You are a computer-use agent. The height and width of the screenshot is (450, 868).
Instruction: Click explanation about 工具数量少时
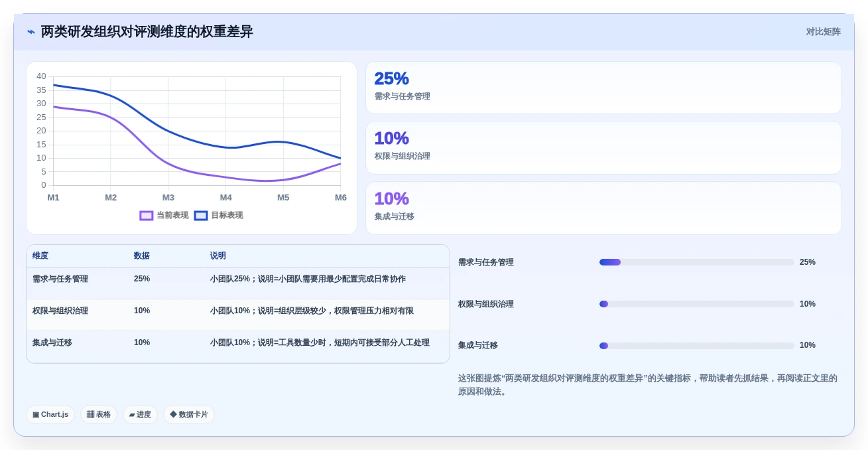(x=320, y=342)
